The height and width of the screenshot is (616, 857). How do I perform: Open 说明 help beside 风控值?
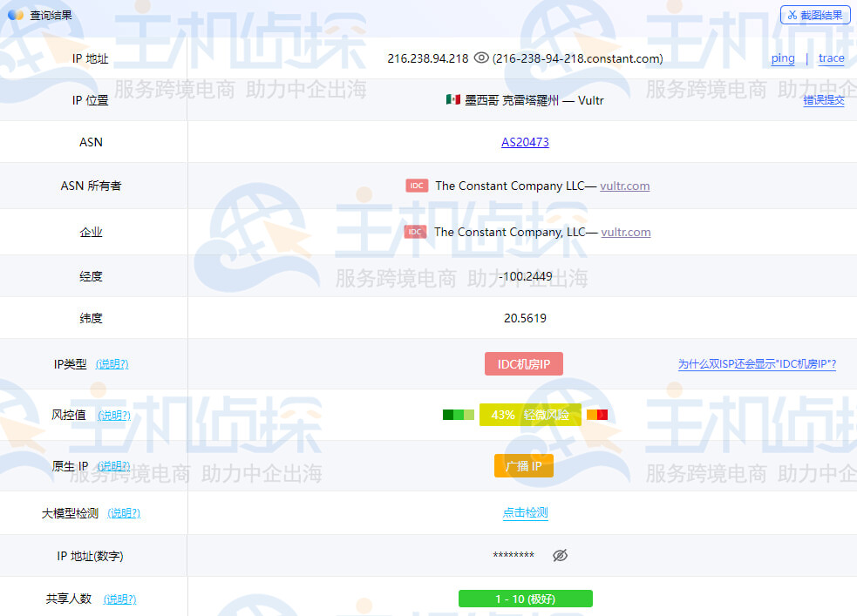(x=114, y=416)
